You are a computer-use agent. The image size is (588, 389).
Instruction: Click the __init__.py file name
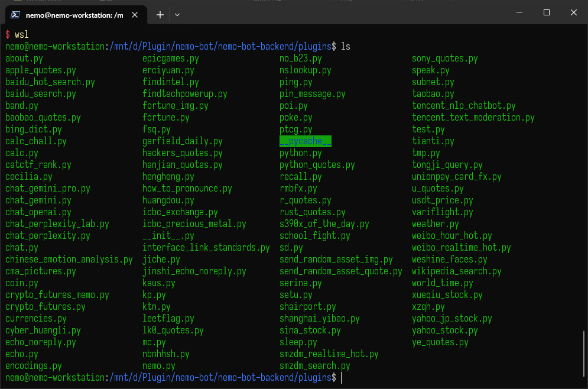[x=168, y=236]
